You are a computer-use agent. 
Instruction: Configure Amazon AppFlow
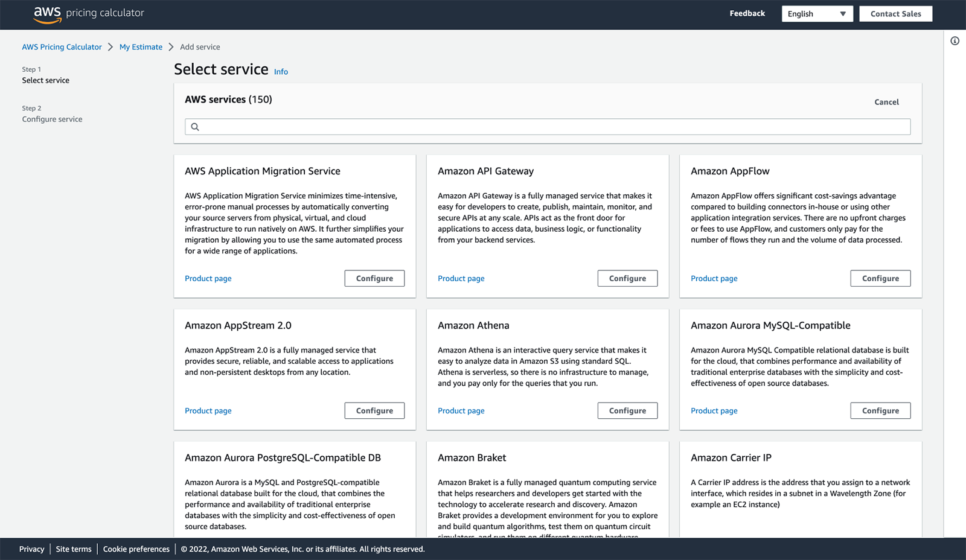[880, 278]
